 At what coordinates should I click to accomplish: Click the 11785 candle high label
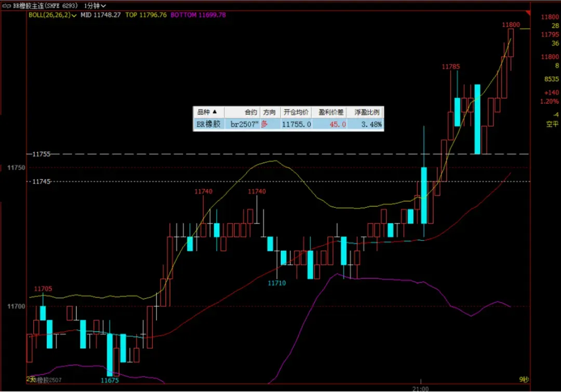click(451, 67)
